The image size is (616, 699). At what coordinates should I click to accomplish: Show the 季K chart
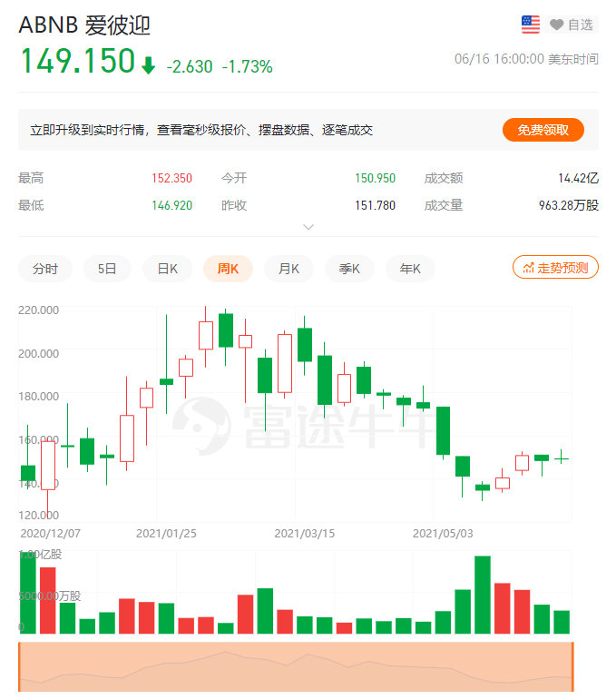(349, 269)
